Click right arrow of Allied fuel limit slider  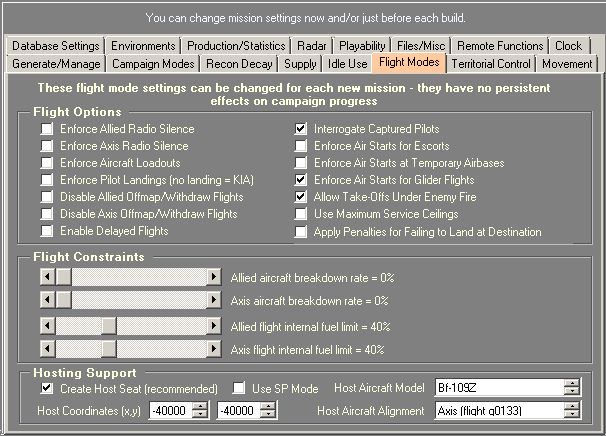(x=214, y=325)
